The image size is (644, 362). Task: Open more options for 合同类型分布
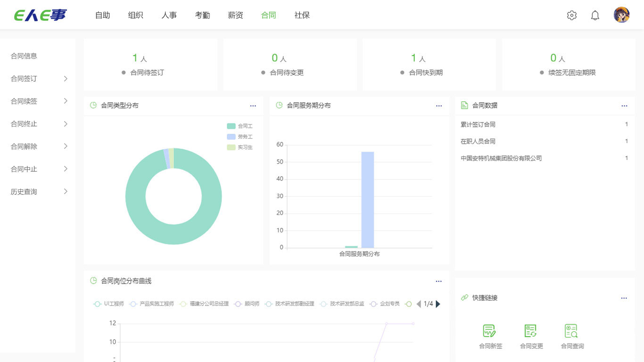click(253, 106)
